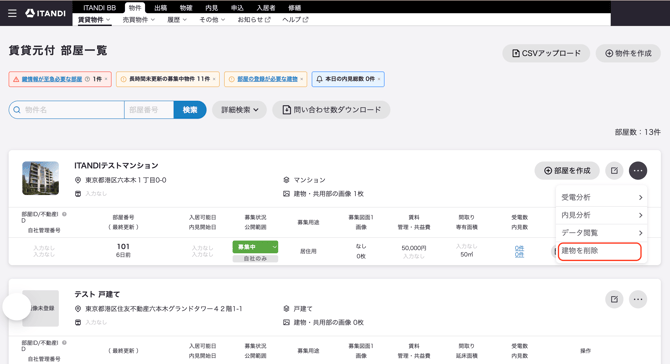The width and height of the screenshot is (670, 364).
Task: Open the ヘルプ external link
Action: [x=295, y=20]
